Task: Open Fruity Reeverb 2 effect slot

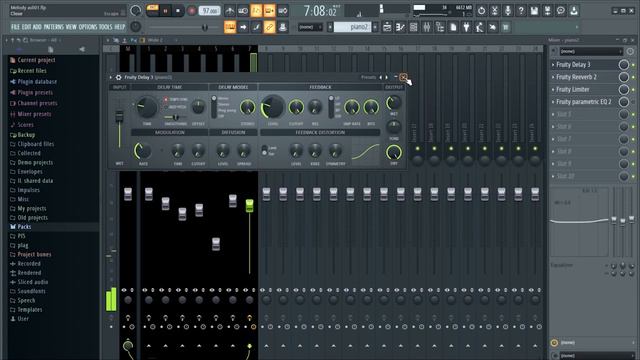Action: (x=576, y=77)
